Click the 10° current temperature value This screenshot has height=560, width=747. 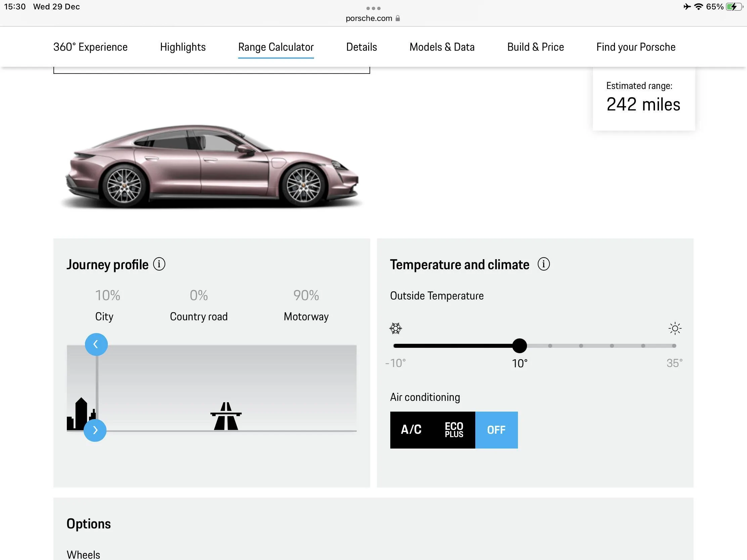pos(519,363)
